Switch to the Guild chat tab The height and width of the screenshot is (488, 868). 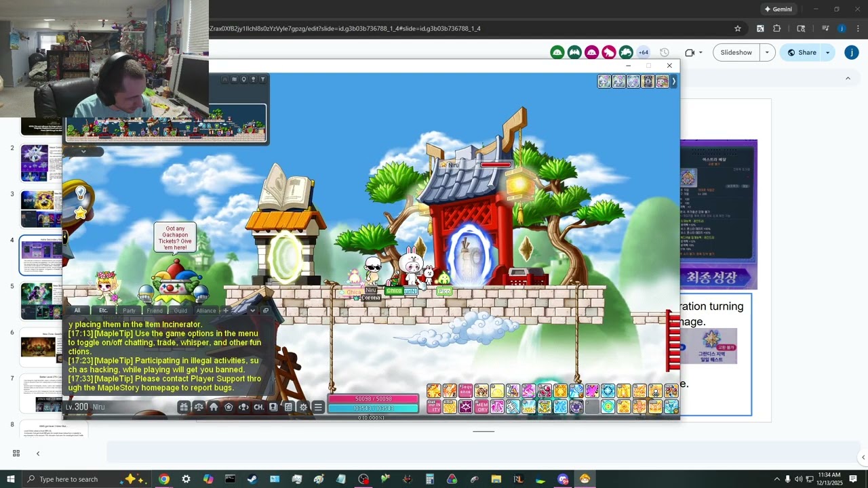180,310
